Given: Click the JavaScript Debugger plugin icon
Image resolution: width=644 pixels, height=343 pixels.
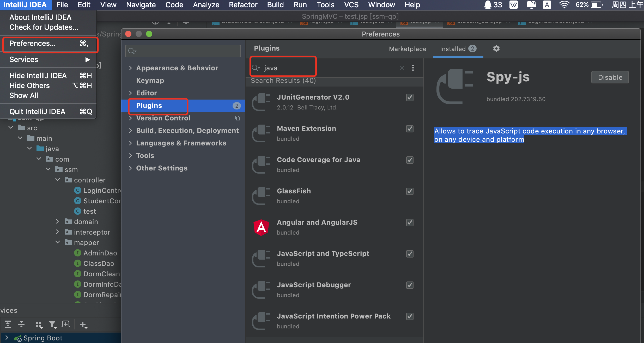Looking at the screenshot, I should point(261,290).
